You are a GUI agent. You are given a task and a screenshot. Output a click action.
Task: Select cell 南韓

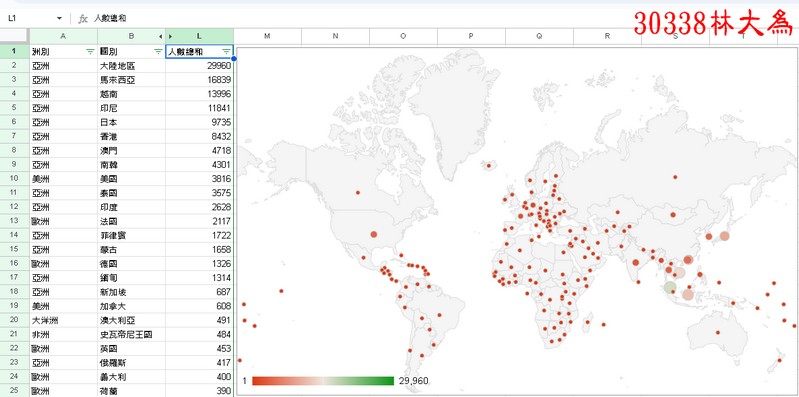tap(131, 165)
